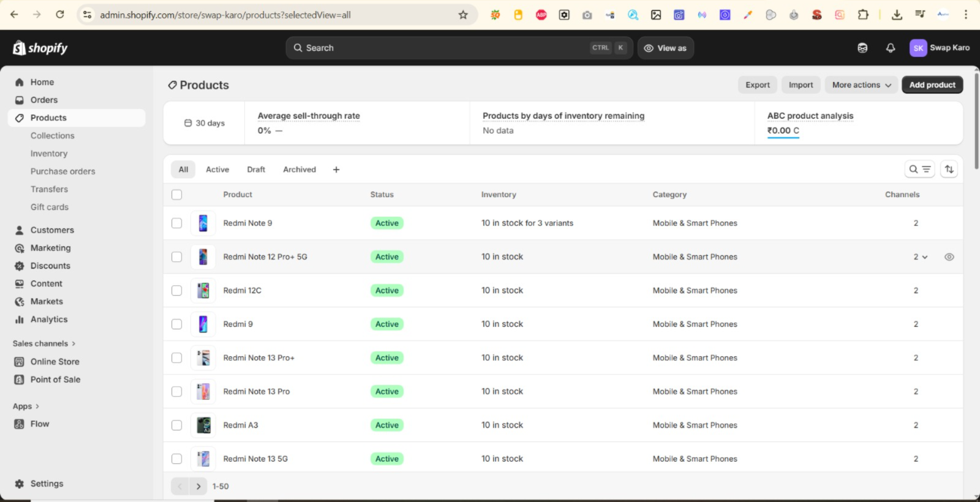Open Settings gear icon
The height and width of the screenshot is (502, 980).
20,484
